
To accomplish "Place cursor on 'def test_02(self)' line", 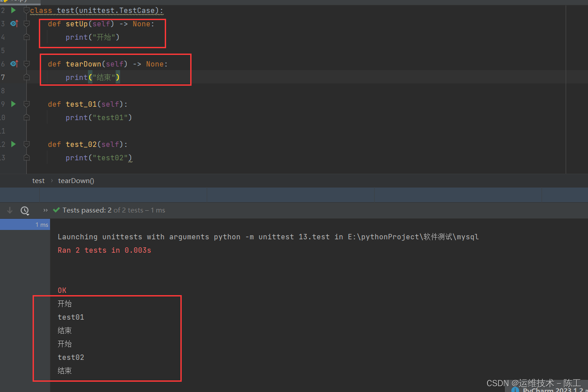I will pos(88,144).
